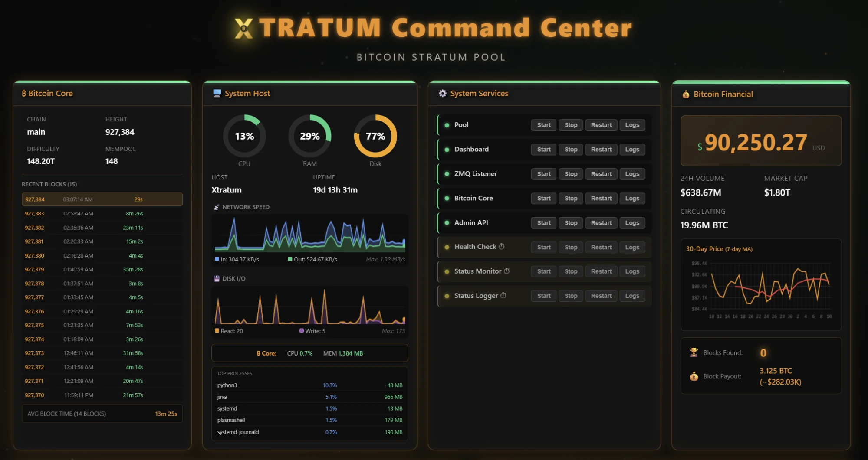
Task: Stop the Dashboard service
Action: (x=570, y=149)
